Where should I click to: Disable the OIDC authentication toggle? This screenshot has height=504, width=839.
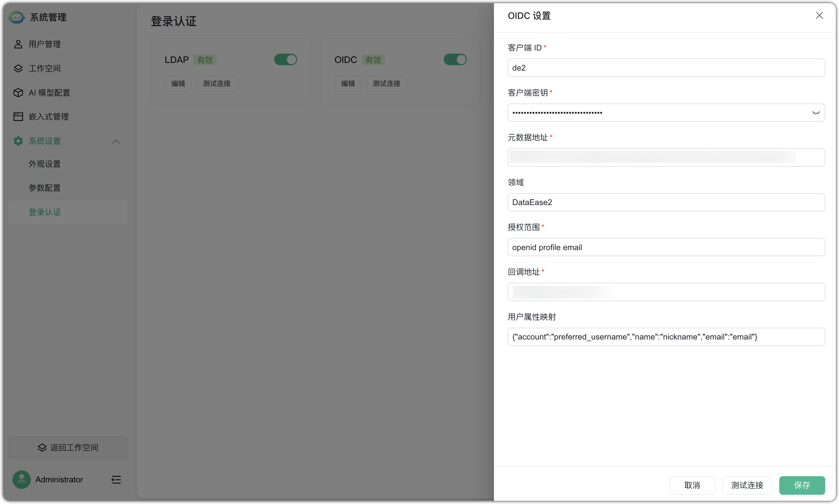455,59
